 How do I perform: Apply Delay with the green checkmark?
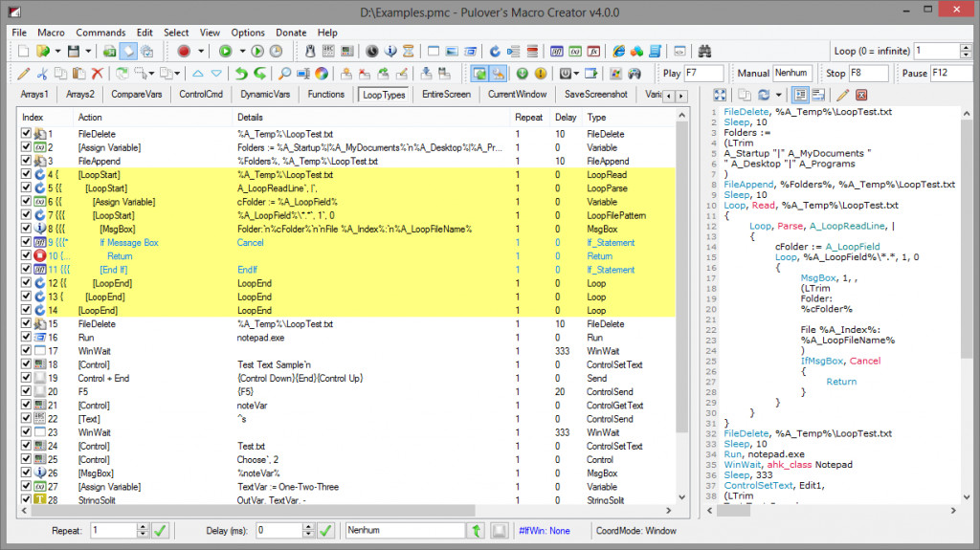pos(325,531)
